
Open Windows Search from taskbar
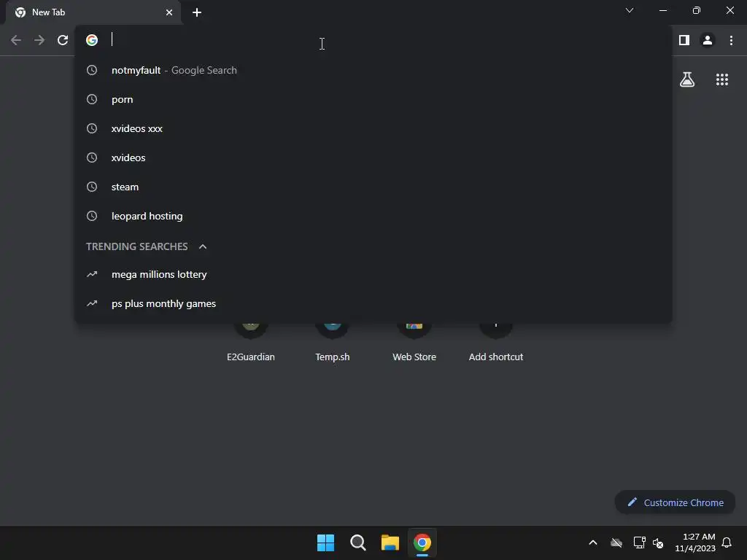coord(357,542)
